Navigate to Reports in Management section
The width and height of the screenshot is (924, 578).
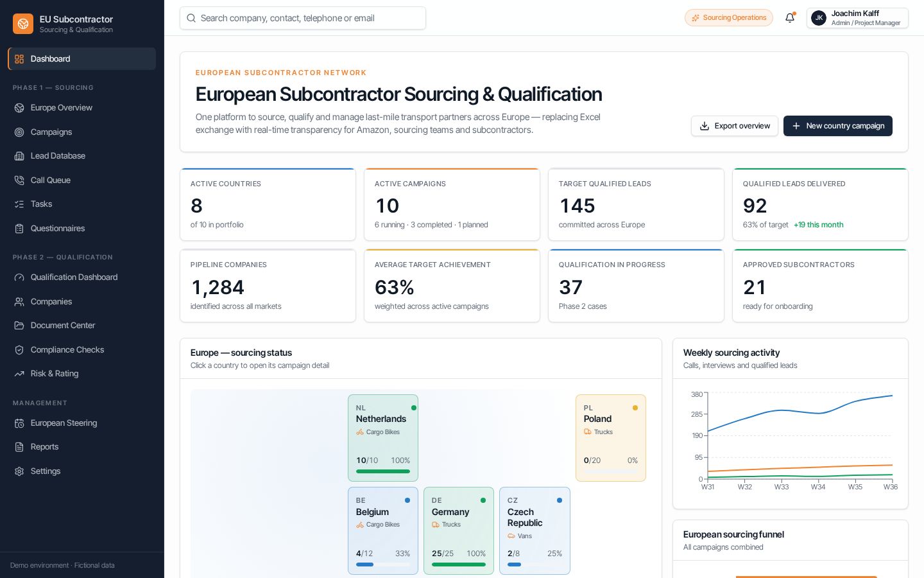click(x=81, y=447)
